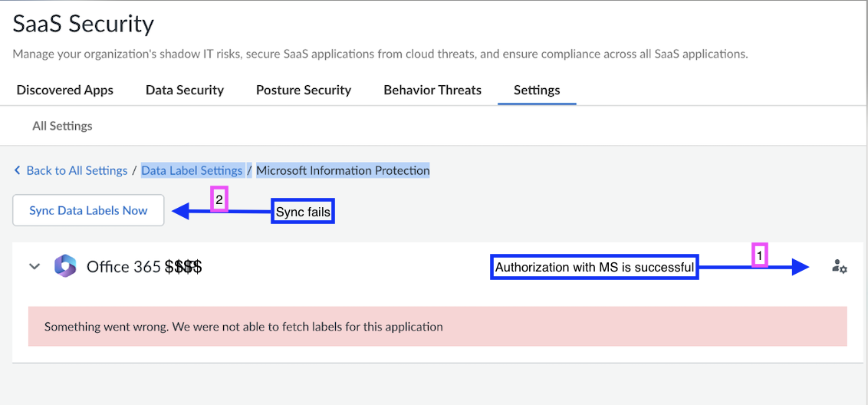
Task: Go to the Posture Security tab
Action: pos(304,90)
